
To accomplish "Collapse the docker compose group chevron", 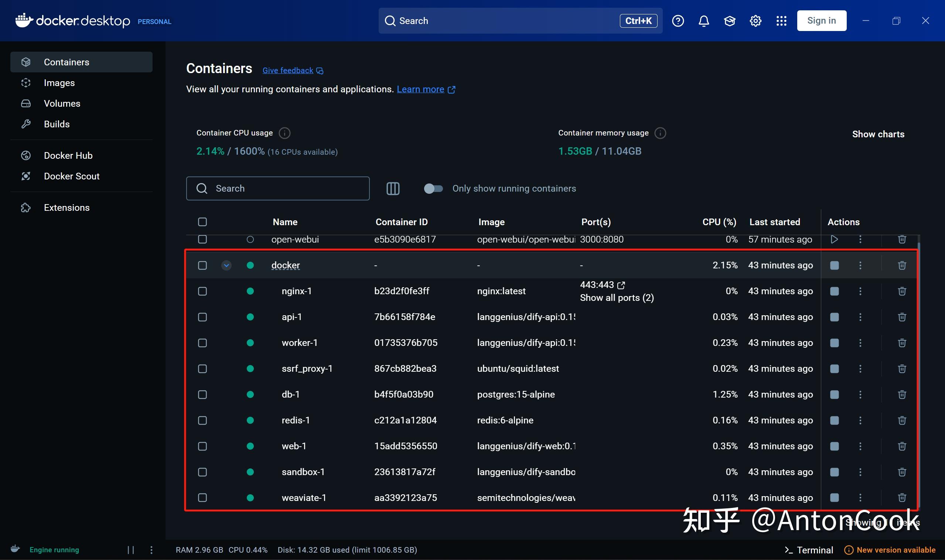I will 226,265.
